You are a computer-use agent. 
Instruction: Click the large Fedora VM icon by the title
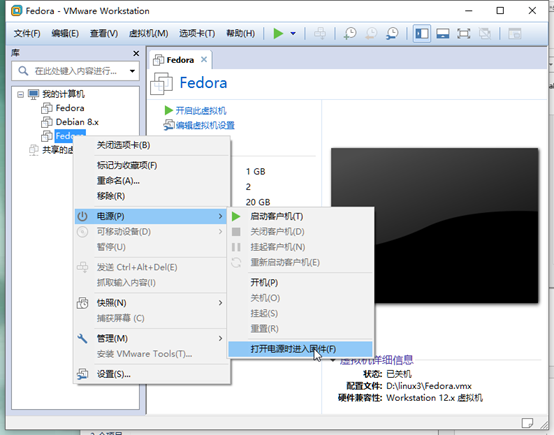[x=161, y=84]
